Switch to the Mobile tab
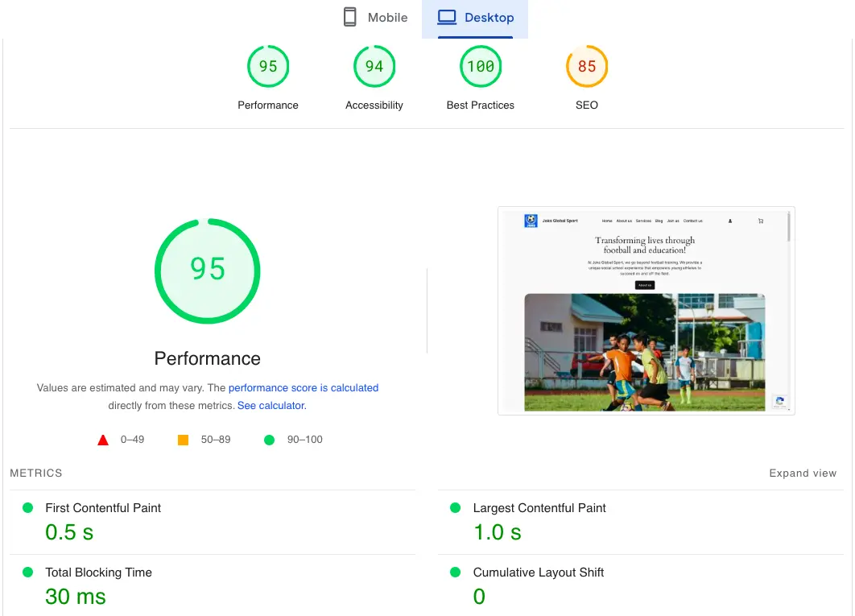855x616 pixels. click(375, 16)
